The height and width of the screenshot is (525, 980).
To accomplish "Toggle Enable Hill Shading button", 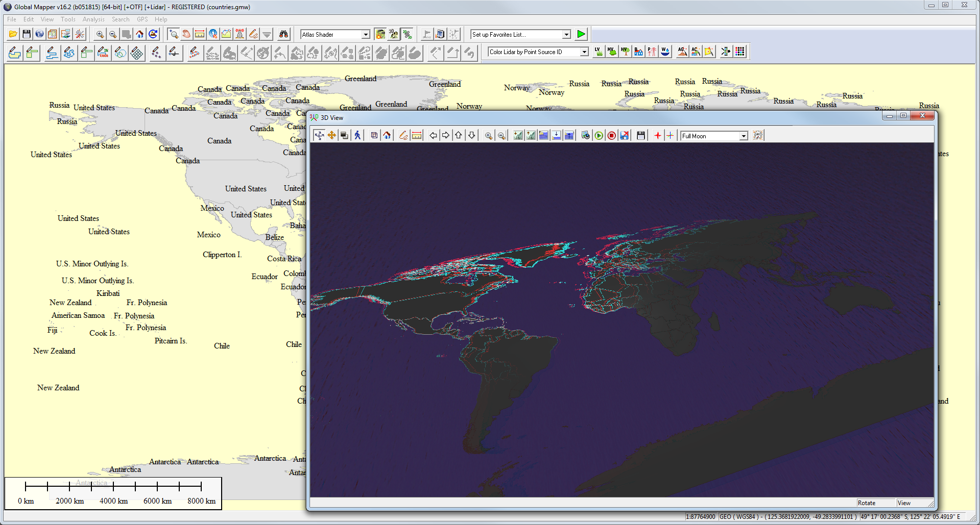I will click(380, 34).
